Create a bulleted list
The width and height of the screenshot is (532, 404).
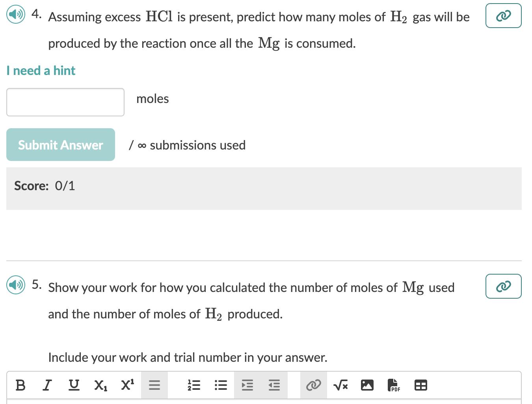pos(220,385)
